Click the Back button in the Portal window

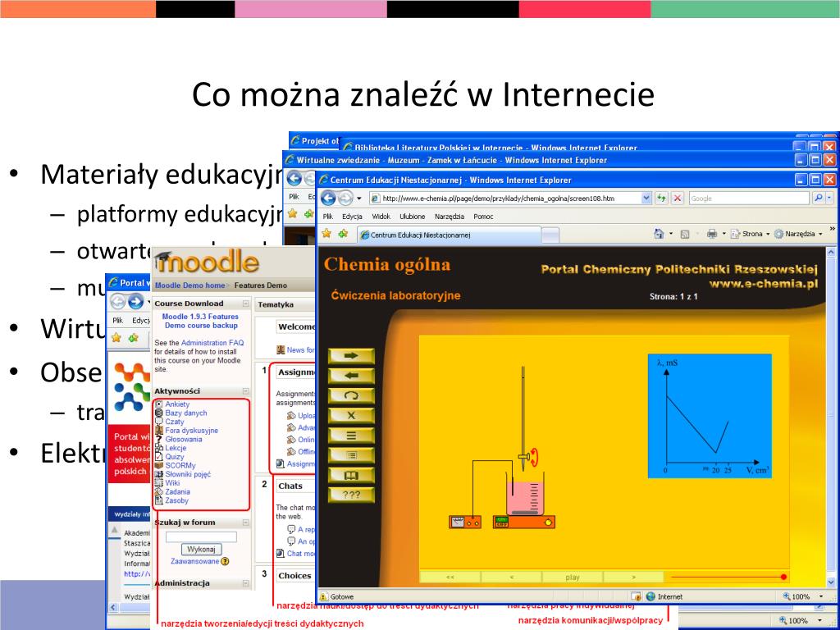coord(117,302)
